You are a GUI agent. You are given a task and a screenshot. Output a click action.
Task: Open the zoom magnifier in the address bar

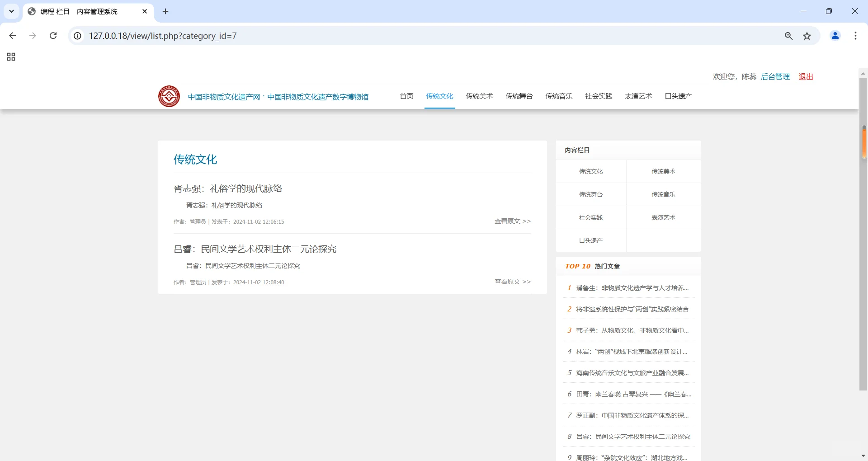pyautogui.click(x=788, y=36)
